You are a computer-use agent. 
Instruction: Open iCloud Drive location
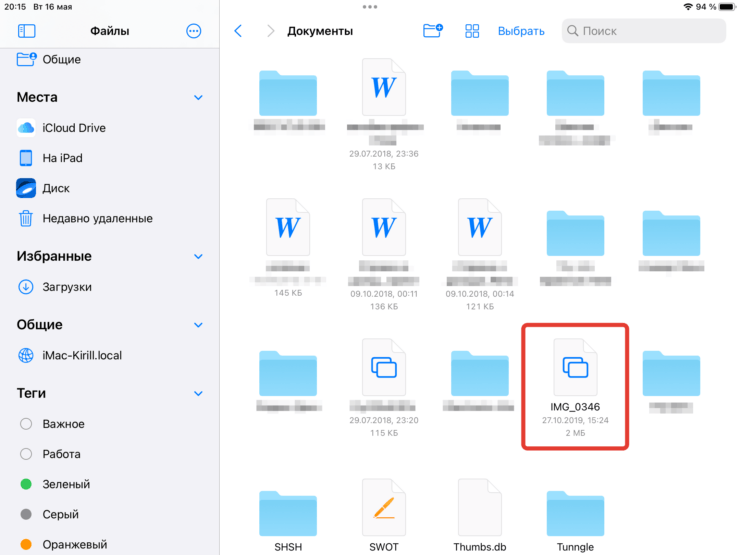(73, 128)
